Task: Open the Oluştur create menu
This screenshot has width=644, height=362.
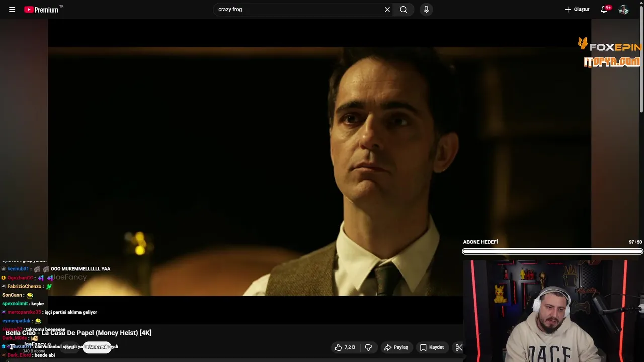Action: click(x=577, y=9)
